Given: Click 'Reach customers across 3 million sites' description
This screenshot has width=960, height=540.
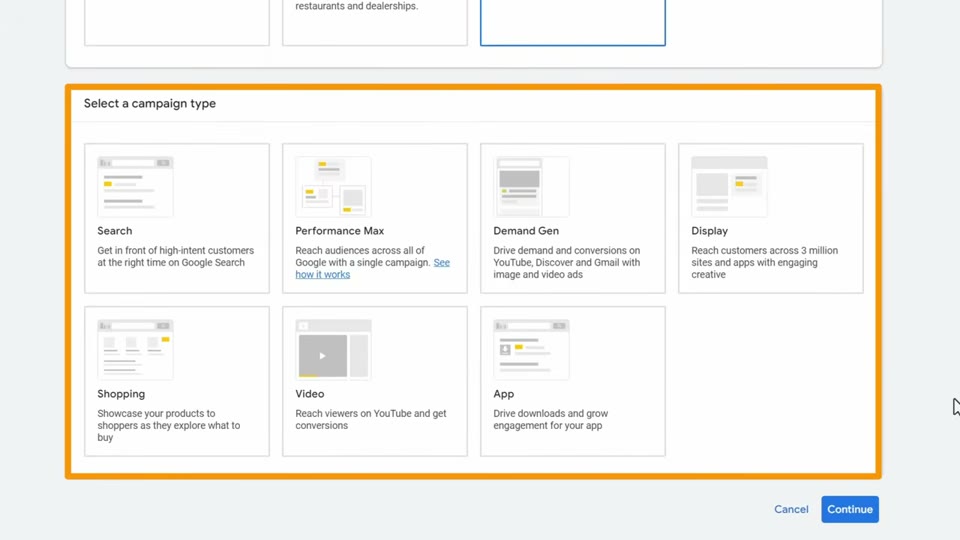Looking at the screenshot, I should click(765, 262).
